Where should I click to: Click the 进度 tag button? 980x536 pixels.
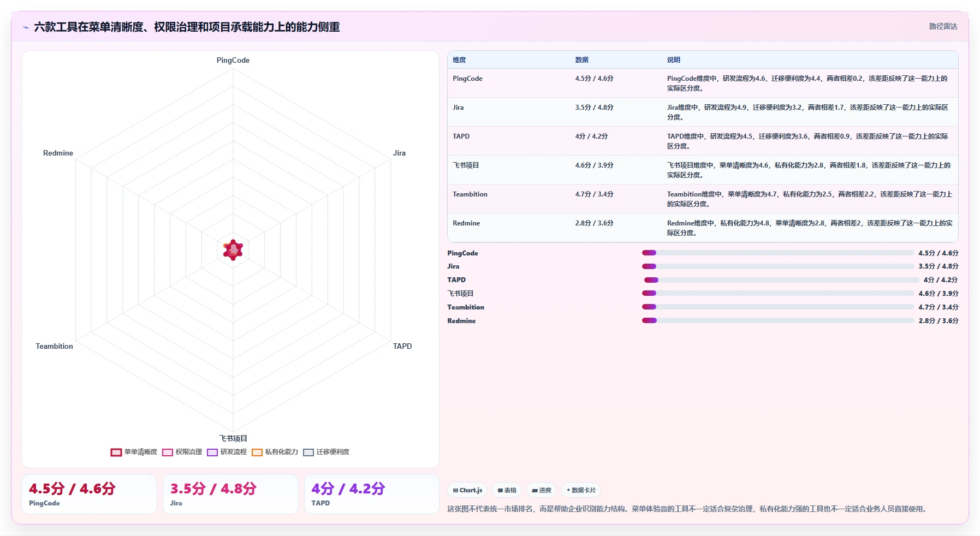[x=542, y=490]
